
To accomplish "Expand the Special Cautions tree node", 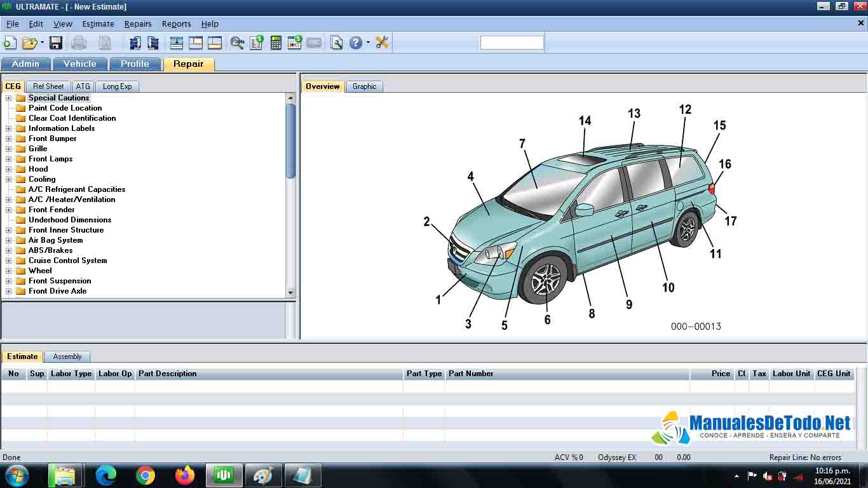I will coord(9,98).
